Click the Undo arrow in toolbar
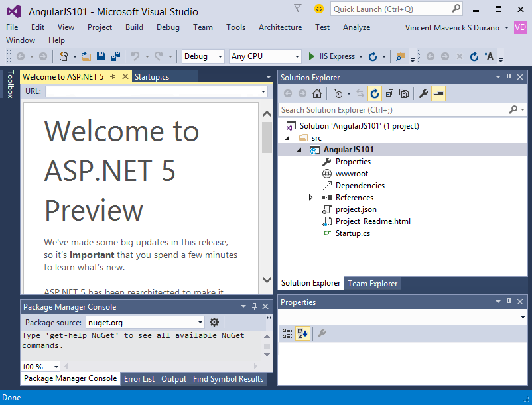Screen dimensions: 532x405 (x=135, y=56)
